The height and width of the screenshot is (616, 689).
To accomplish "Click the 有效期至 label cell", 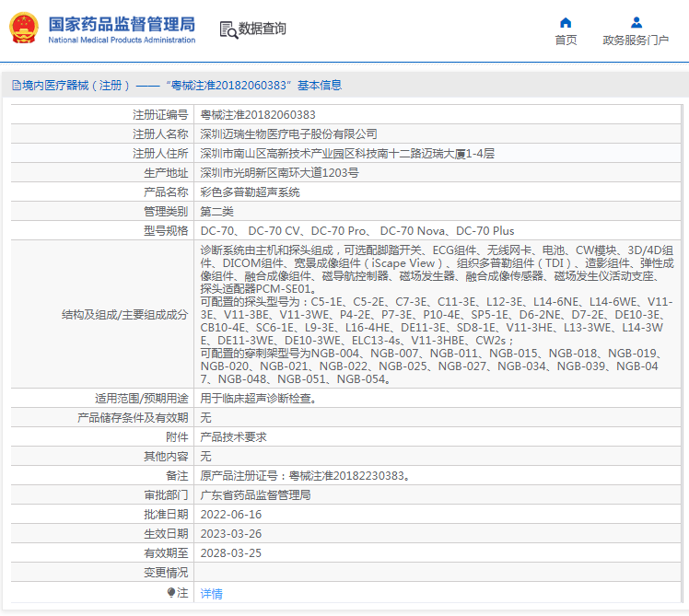I will click(x=102, y=553).
